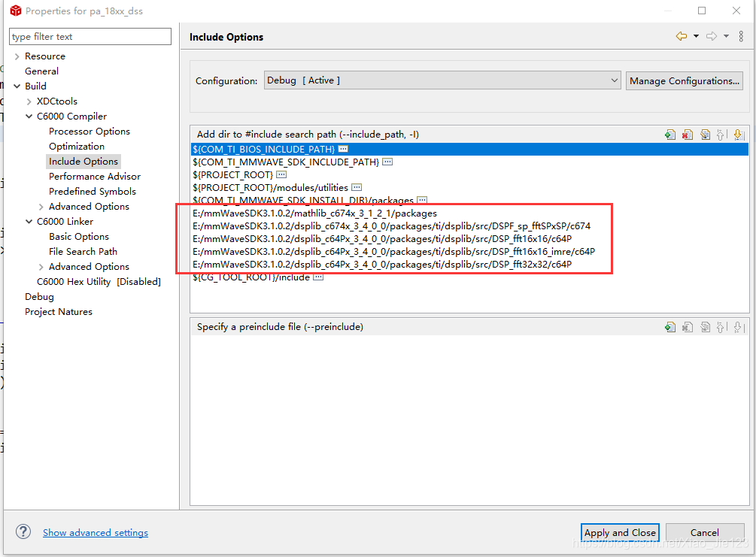The width and height of the screenshot is (756, 557).
Task: Move the selected include path down
Action: [739, 135]
